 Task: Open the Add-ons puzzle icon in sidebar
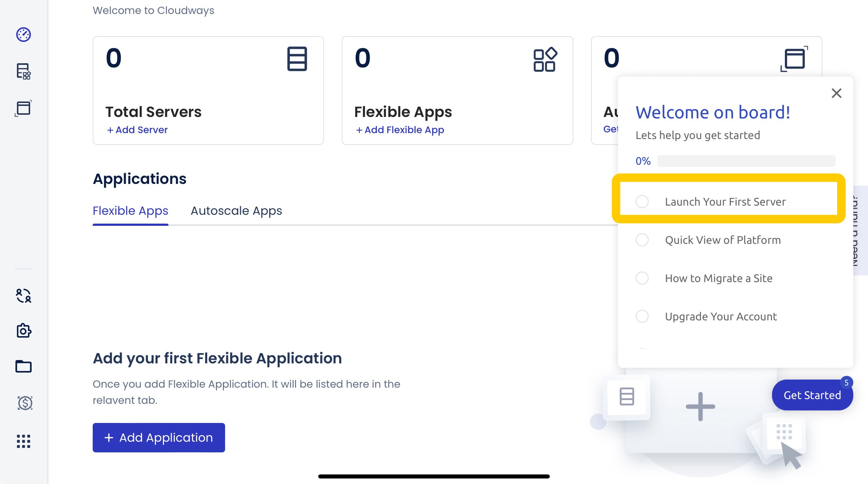click(24, 331)
